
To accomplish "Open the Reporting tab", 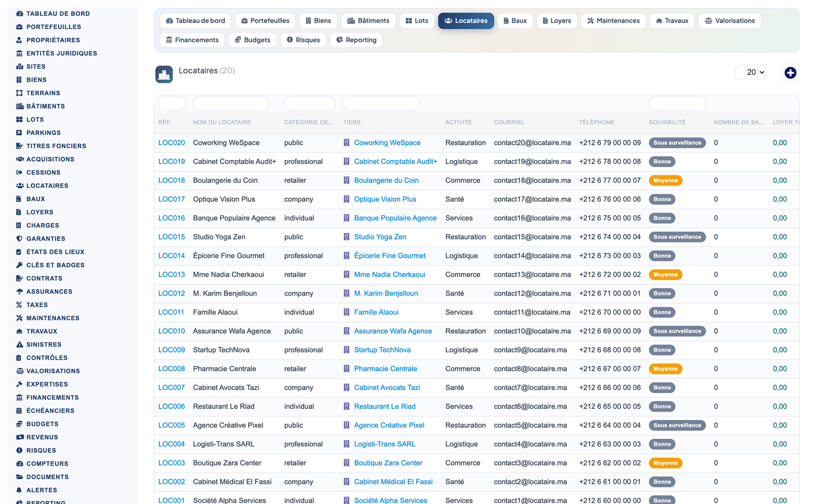I will click(356, 40).
